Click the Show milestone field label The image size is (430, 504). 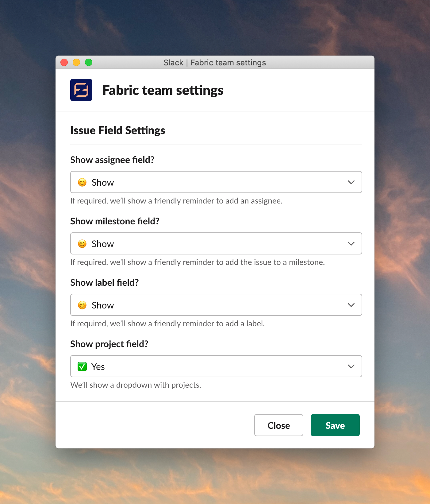[115, 221]
